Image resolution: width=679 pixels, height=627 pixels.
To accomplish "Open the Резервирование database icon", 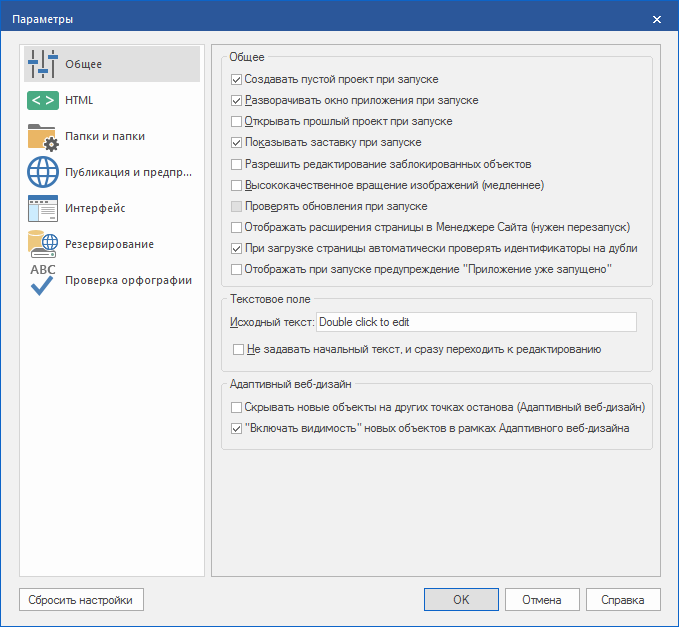I will [x=44, y=244].
